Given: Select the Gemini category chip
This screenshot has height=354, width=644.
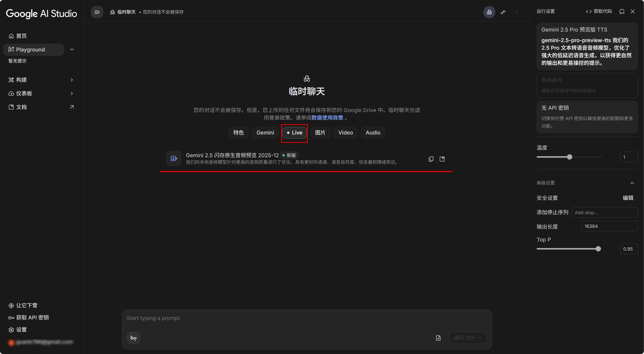Looking at the screenshot, I should coord(265,133).
